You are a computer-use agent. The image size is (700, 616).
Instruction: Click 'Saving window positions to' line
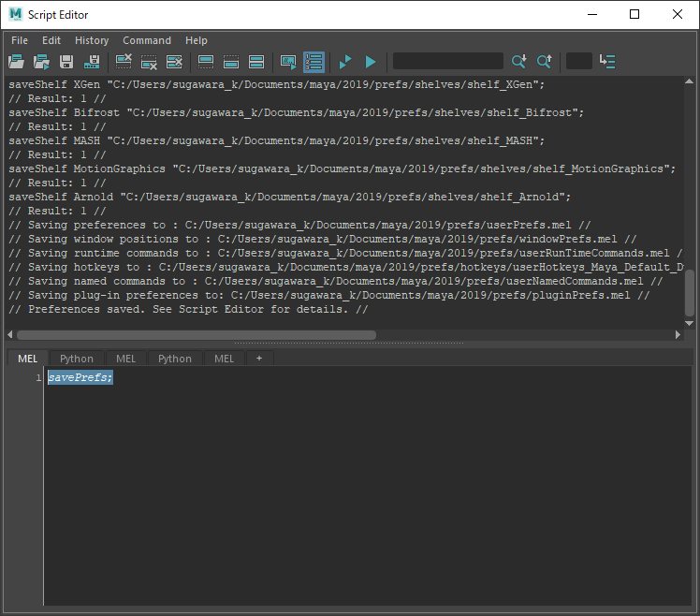(322, 239)
